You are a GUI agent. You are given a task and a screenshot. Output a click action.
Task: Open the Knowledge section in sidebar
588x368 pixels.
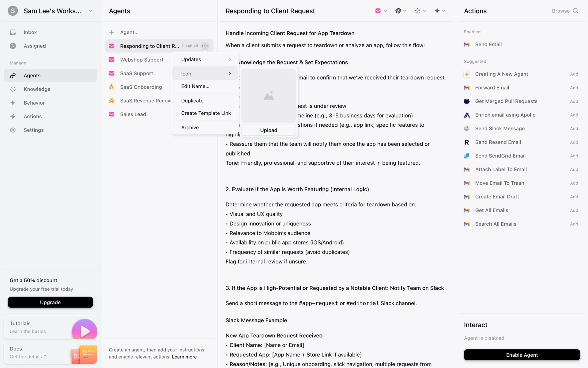tap(37, 89)
